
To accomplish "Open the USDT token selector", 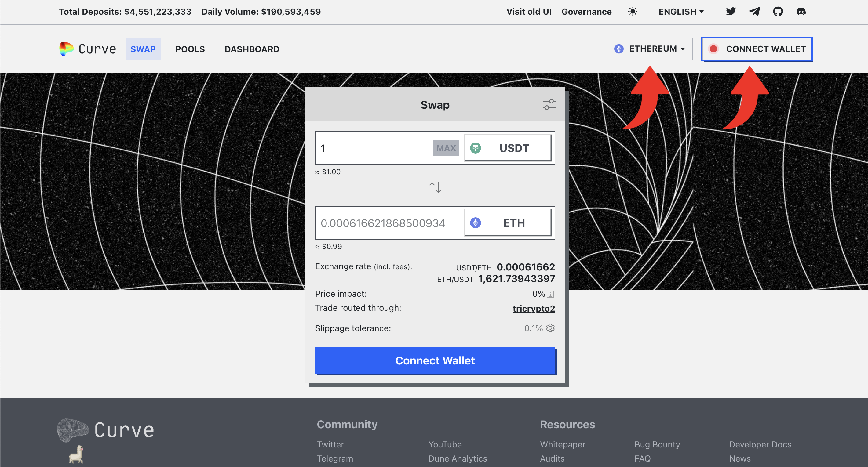I will click(x=508, y=148).
